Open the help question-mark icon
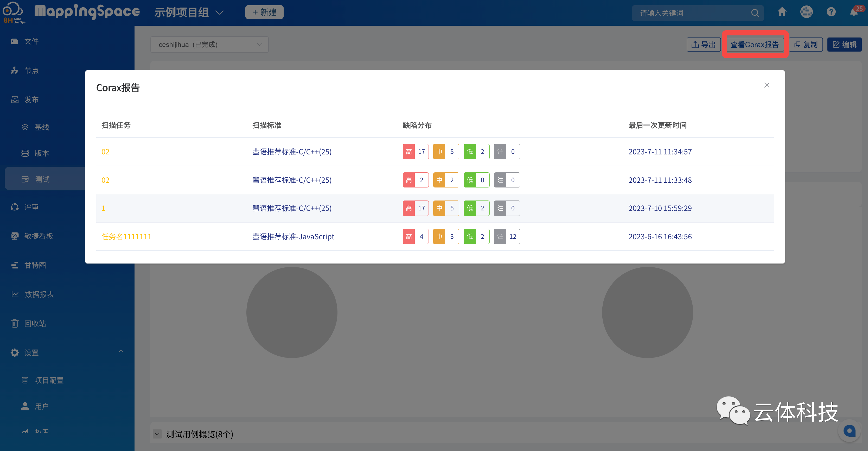This screenshot has width=868, height=451. point(831,12)
